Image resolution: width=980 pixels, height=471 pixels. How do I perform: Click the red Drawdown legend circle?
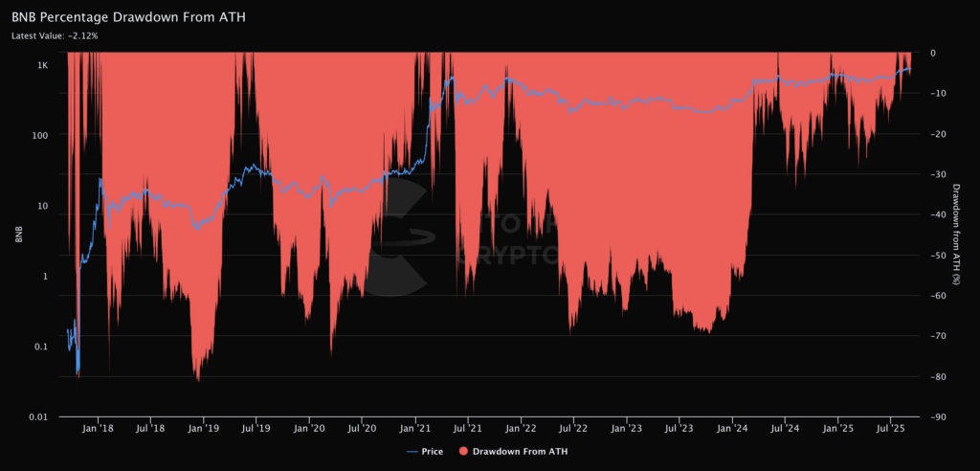463,451
